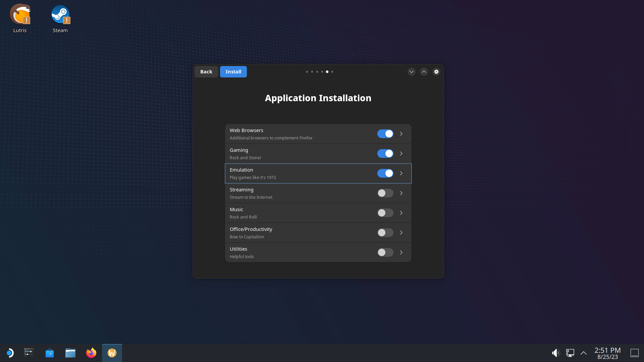Enable the Streaming toggle switch
The width and height of the screenshot is (644, 362).
385,193
